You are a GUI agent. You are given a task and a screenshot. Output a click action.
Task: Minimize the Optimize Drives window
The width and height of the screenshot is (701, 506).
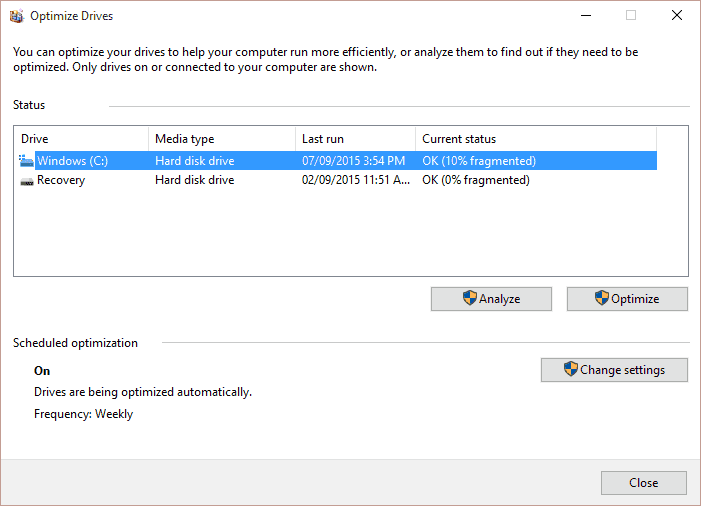point(586,16)
